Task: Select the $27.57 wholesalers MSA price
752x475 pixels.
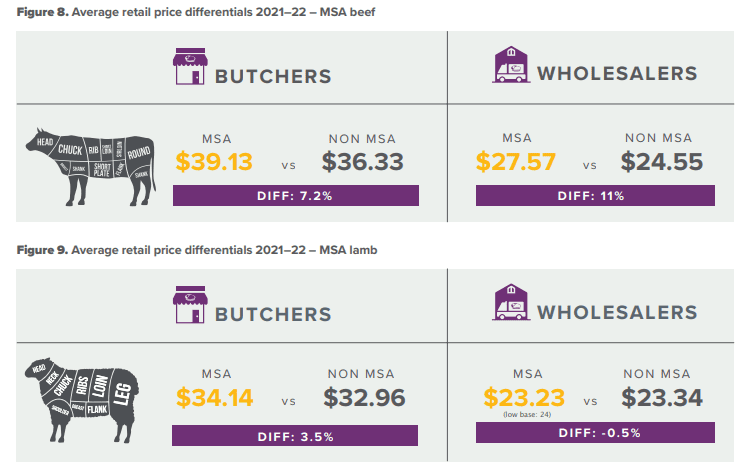Action: 516,162
